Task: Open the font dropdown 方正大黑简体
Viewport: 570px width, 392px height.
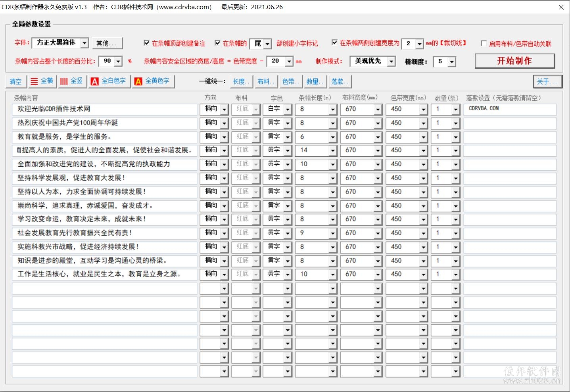Action: pos(84,43)
